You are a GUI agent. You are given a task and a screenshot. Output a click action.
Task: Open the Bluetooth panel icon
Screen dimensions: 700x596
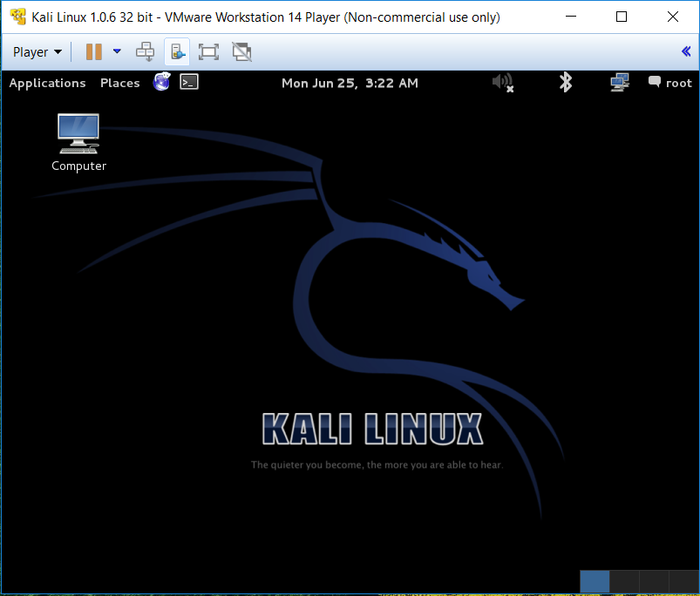(x=565, y=82)
